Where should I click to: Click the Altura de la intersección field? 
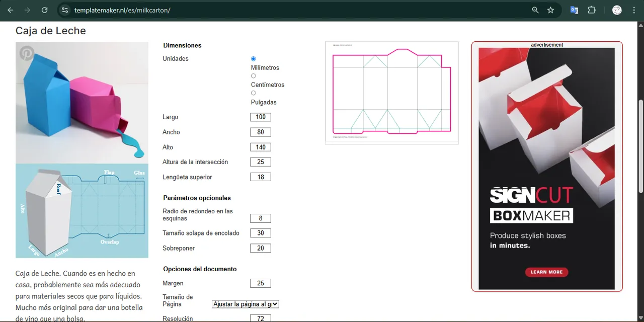click(261, 162)
